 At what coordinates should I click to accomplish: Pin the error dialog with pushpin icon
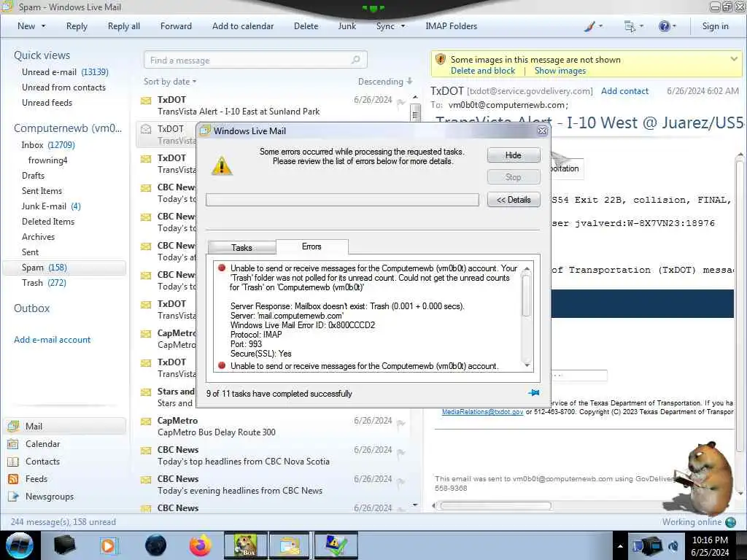[534, 393]
